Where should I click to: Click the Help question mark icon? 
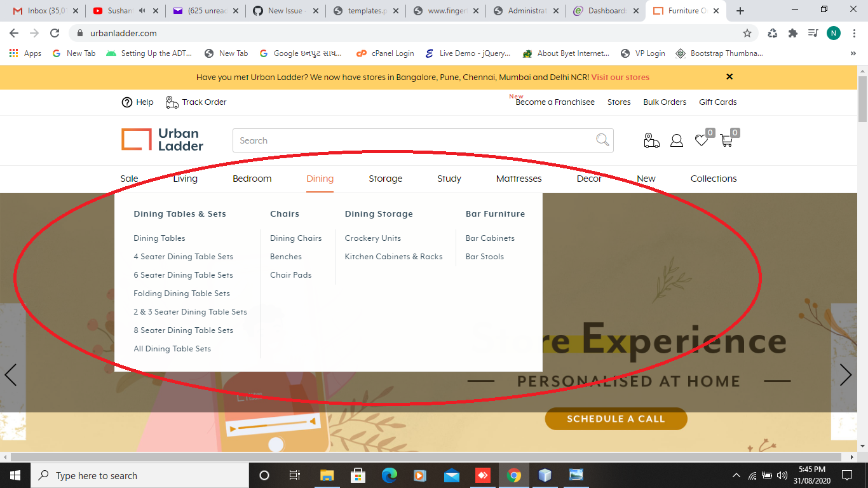click(x=126, y=102)
